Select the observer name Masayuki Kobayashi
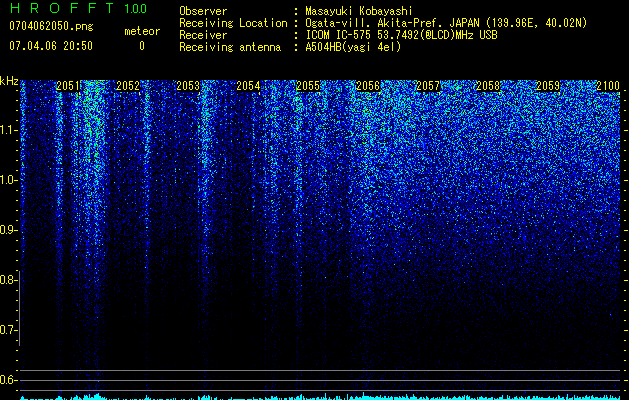Image resolution: width=629 pixels, height=400 pixels. point(359,11)
